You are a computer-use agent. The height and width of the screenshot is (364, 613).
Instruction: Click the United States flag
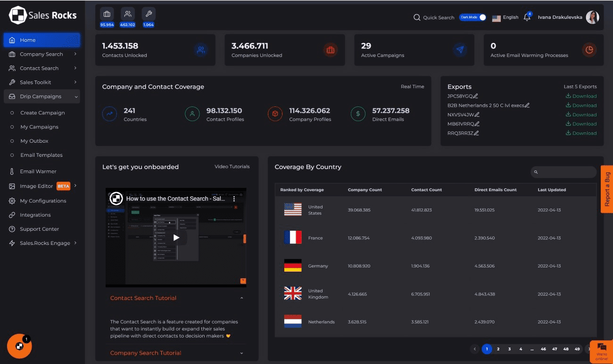click(x=293, y=210)
